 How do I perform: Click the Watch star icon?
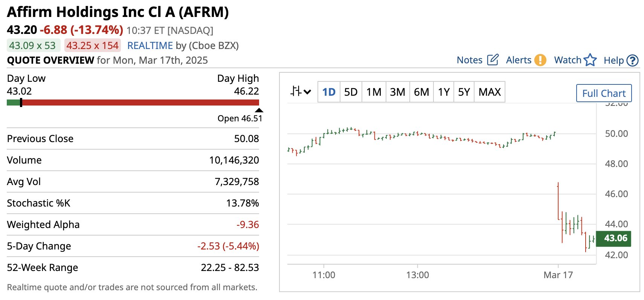click(x=590, y=60)
